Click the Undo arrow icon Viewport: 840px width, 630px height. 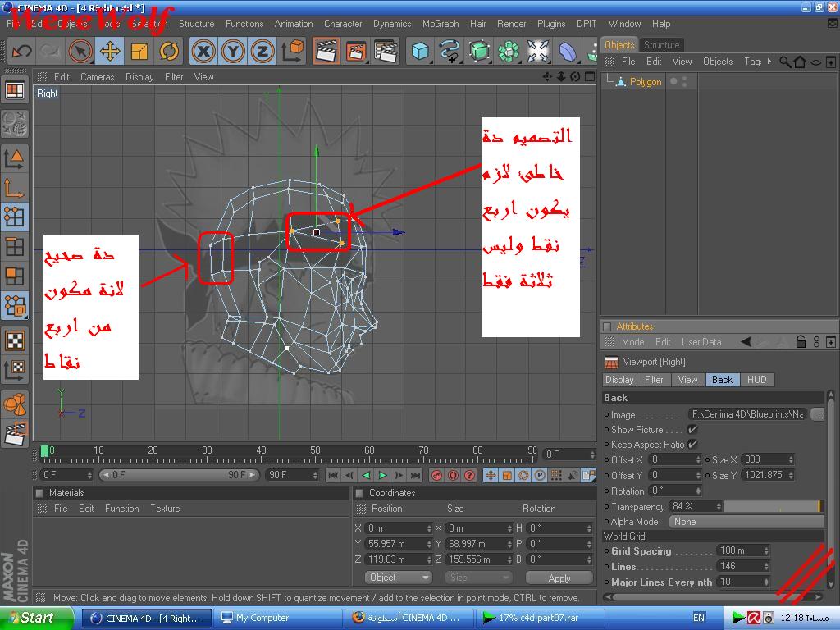pyautogui.click(x=21, y=52)
